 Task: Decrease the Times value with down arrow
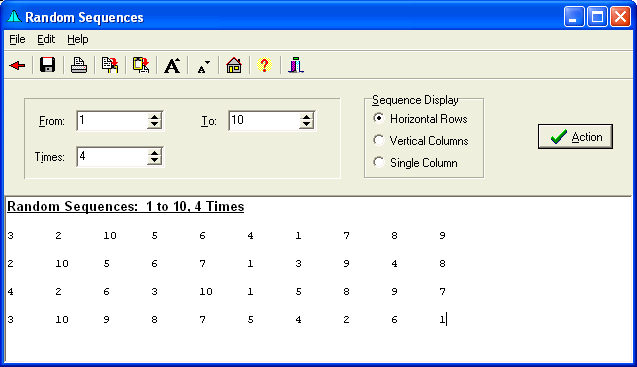click(154, 161)
